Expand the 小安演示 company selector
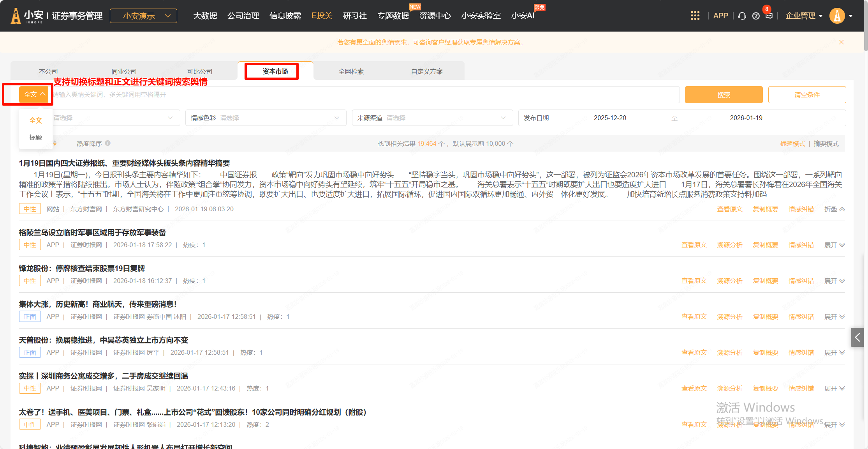 (143, 16)
